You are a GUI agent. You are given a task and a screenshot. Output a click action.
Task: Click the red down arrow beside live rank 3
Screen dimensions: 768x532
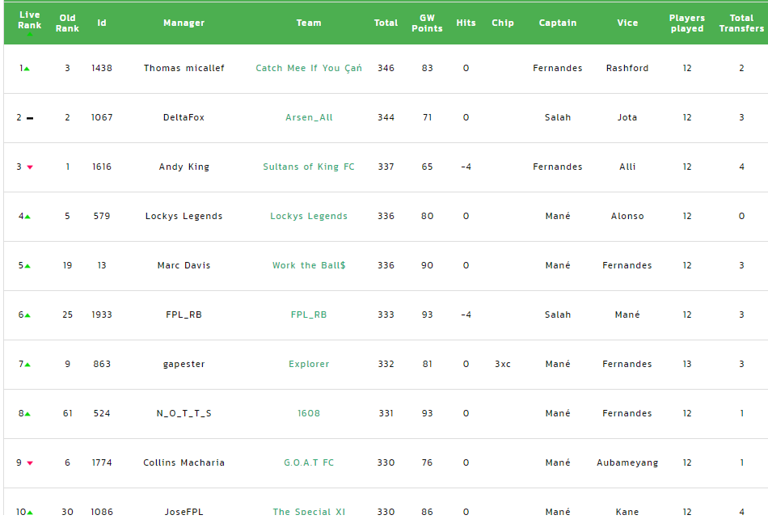[x=30, y=167]
